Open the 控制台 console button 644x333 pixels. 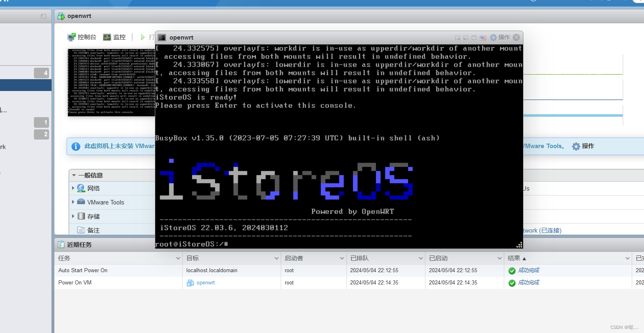click(82, 37)
